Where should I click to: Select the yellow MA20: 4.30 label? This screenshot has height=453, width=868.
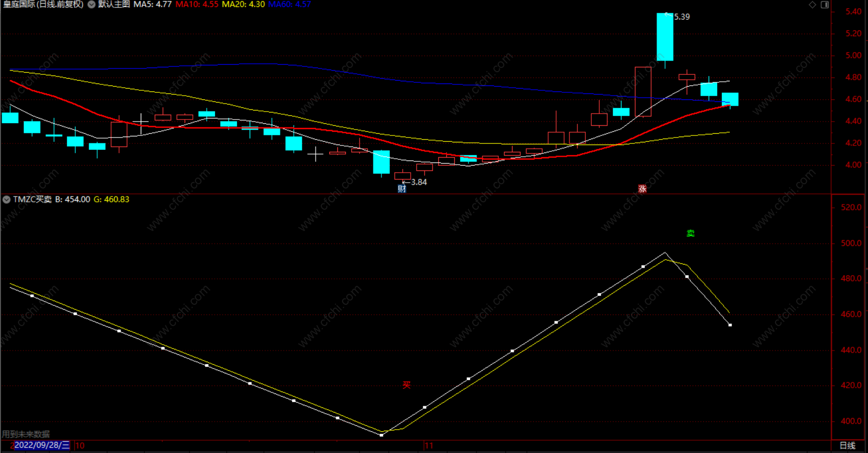(x=243, y=4)
